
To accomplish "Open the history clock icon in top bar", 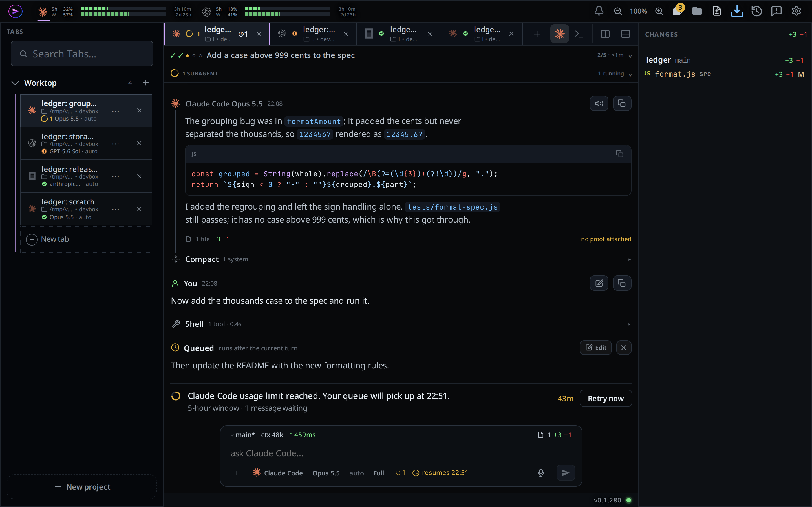I will [756, 11].
